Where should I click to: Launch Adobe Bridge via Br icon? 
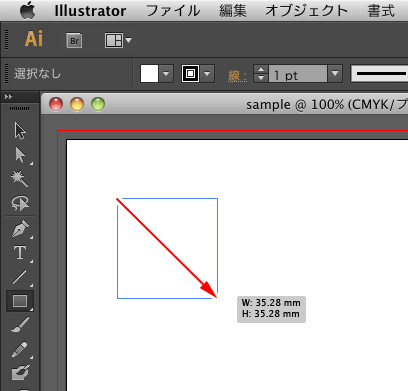pyautogui.click(x=74, y=41)
